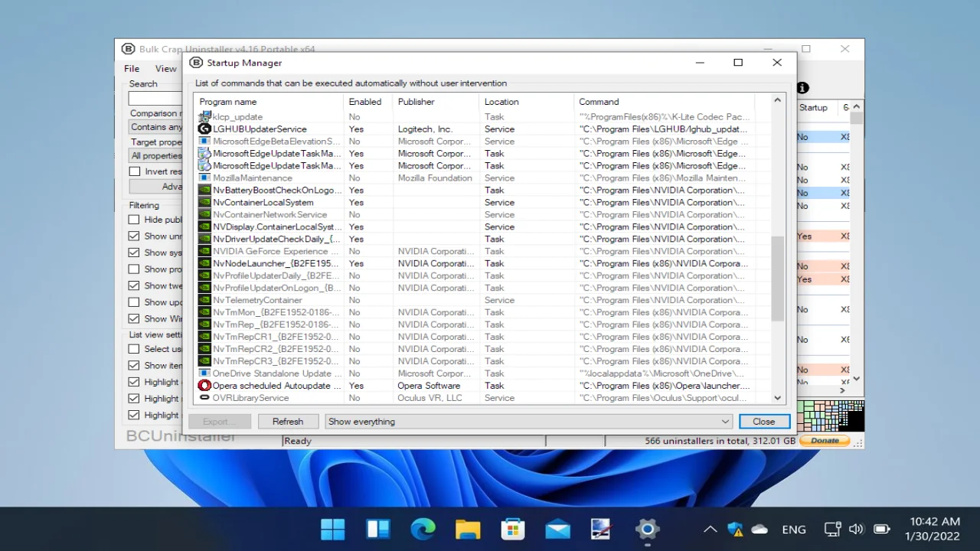Open the Contains any comparison dropdown
Screen dimensions: 980x551
click(x=156, y=127)
